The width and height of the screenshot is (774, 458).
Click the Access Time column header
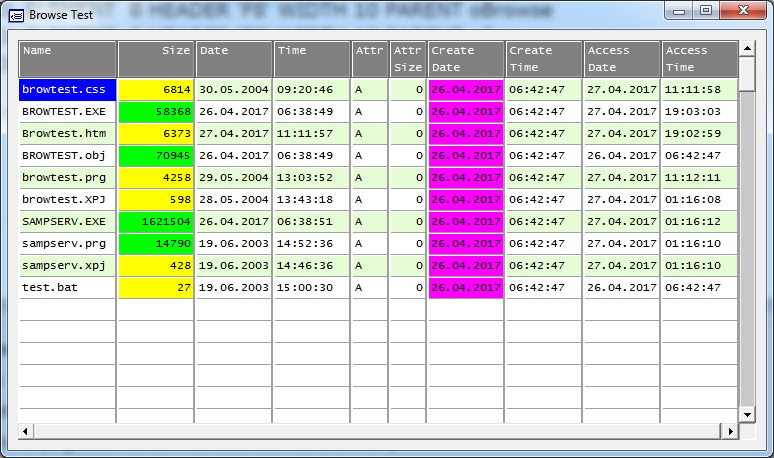click(x=699, y=59)
